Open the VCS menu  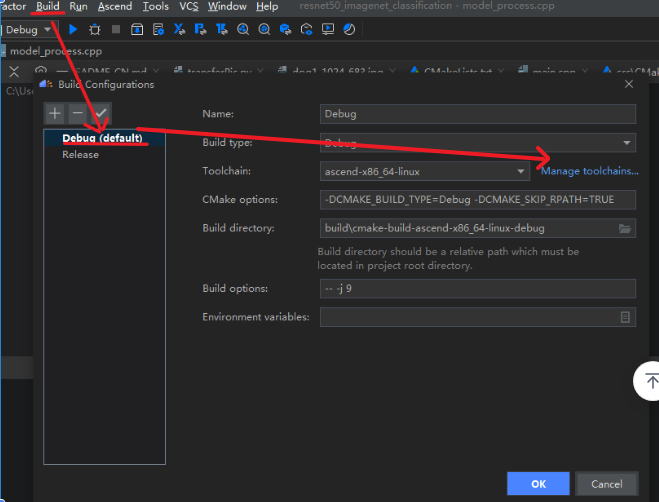coord(189,6)
